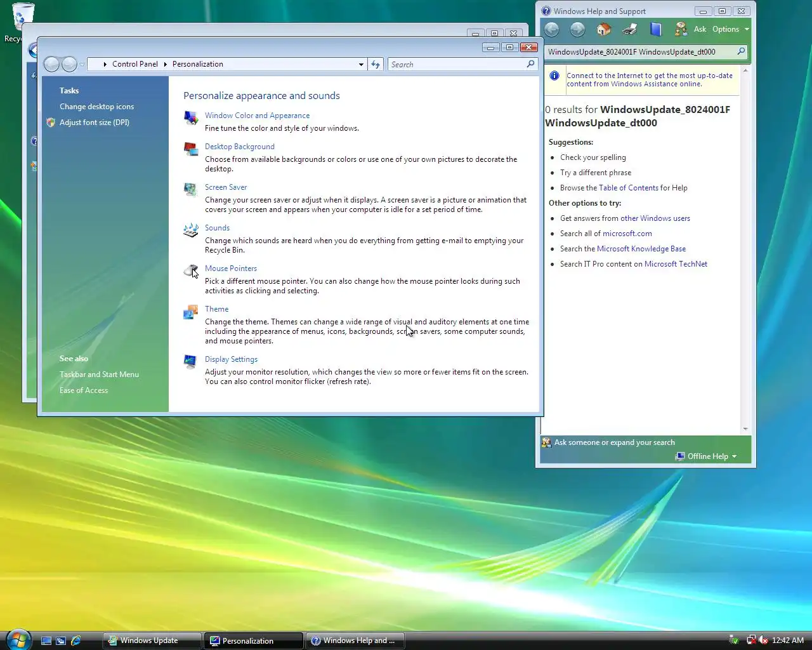Expand the arrow after Control Panel breadcrumb
Image resolution: width=812 pixels, height=650 pixels.
pos(165,64)
